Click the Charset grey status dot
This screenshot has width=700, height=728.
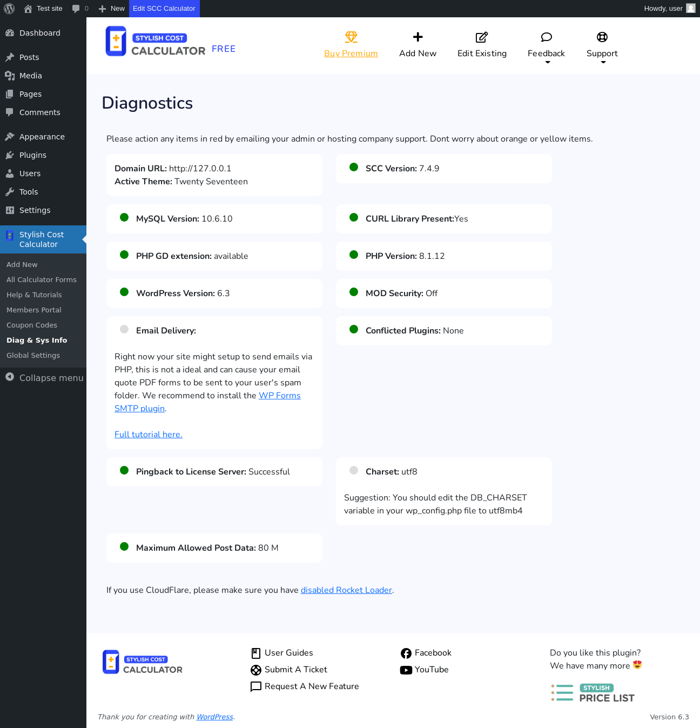coord(354,470)
